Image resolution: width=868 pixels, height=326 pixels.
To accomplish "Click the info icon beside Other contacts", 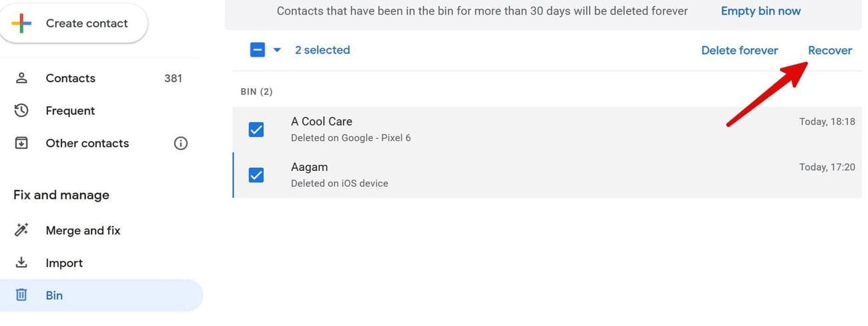I will (x=180, y=143).
